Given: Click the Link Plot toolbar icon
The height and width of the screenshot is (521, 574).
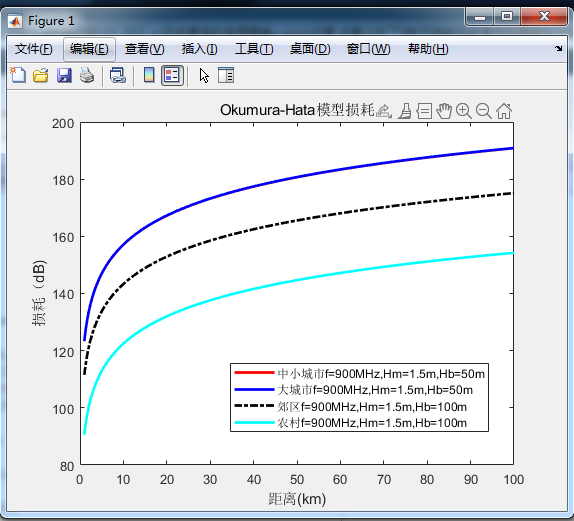Looking at the screenshot, I should [118, 75].
